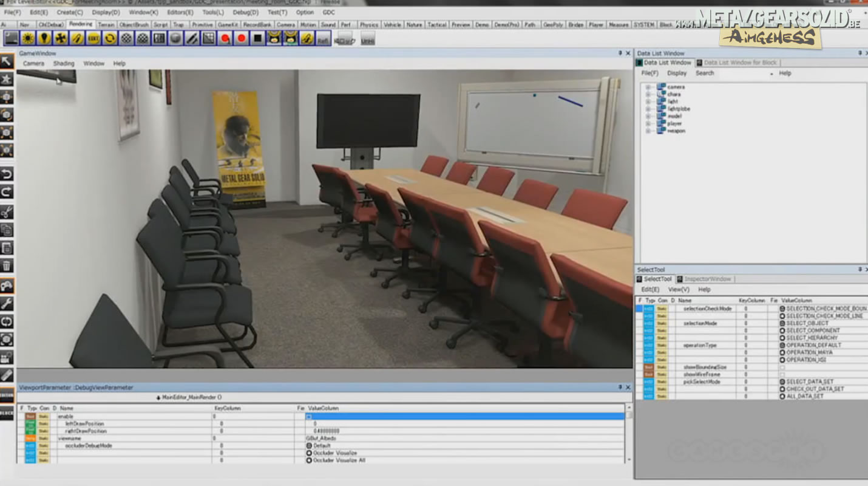Switch to the InspectorWindow tab
Screen dimensions: 868x486
coord(704,279)
